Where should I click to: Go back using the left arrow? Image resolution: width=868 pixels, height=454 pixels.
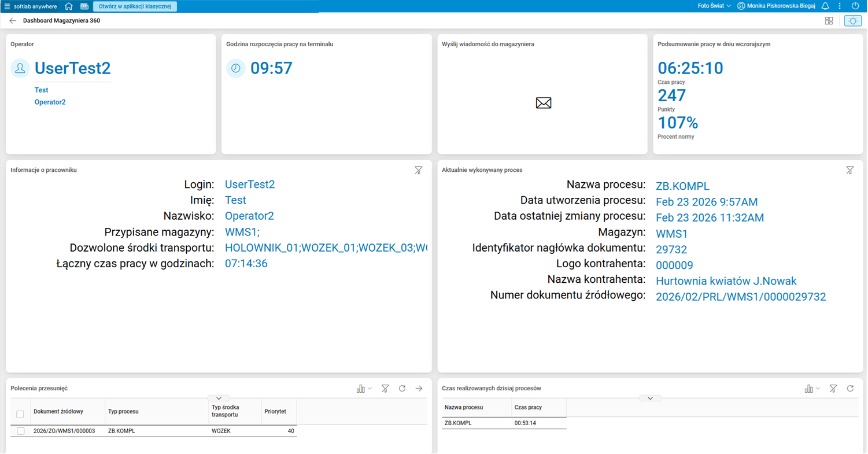tap(13, 21)
